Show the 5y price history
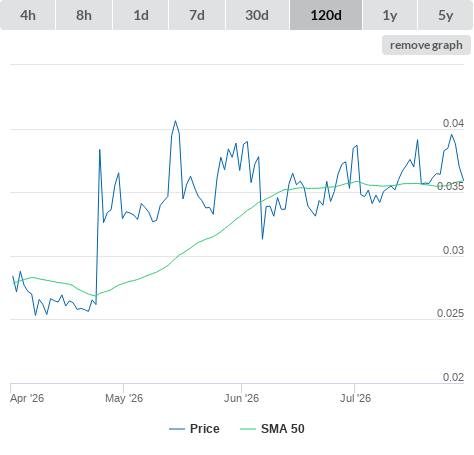This screenshot has height=455, width=474. (445, 15)
